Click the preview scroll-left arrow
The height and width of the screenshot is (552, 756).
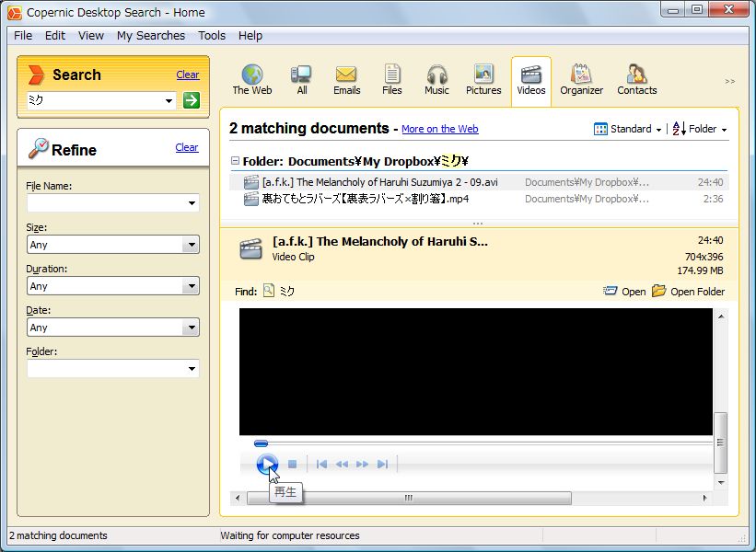238,498
